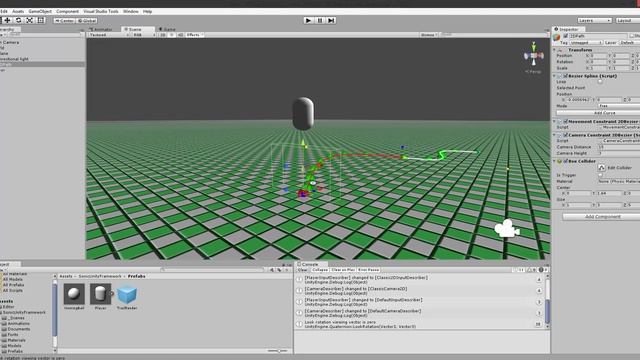Select the capsule object in scene

303,113
